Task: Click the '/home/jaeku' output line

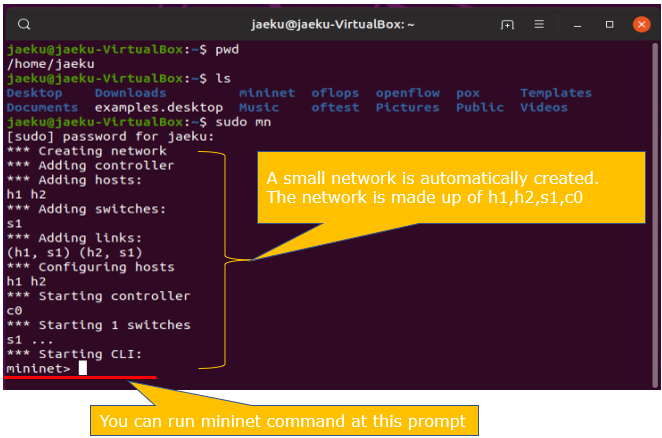Action: [x=51, y=64]
